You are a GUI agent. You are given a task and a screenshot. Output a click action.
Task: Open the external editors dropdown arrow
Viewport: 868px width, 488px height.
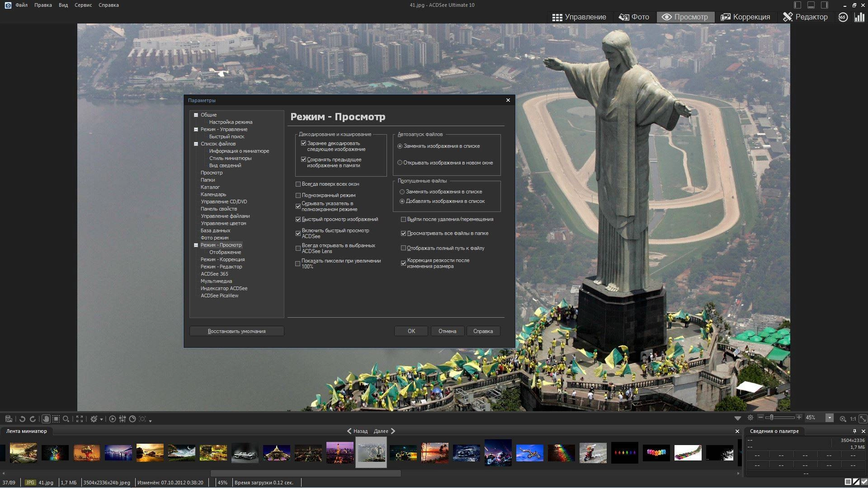(101, 419)
